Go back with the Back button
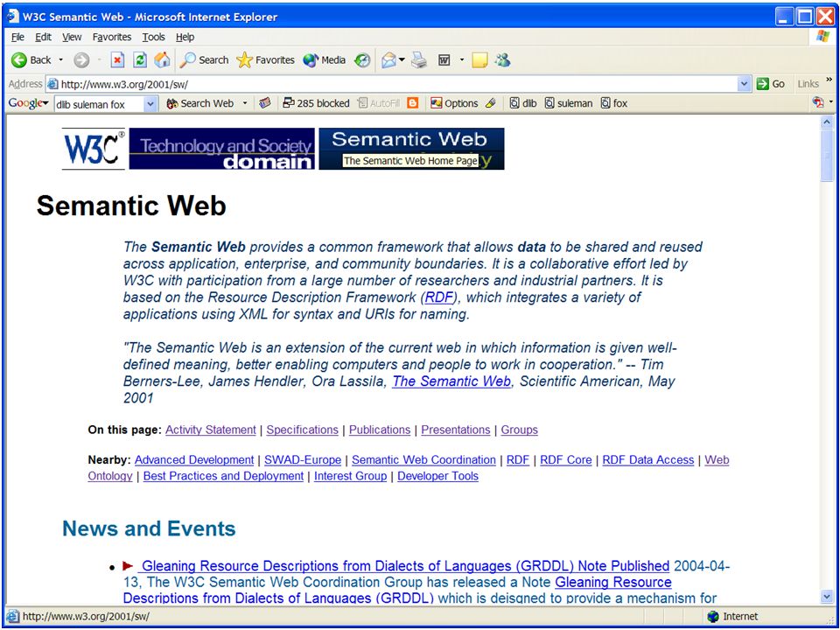Viewport: 840px width, 630px height. point(31,60)
